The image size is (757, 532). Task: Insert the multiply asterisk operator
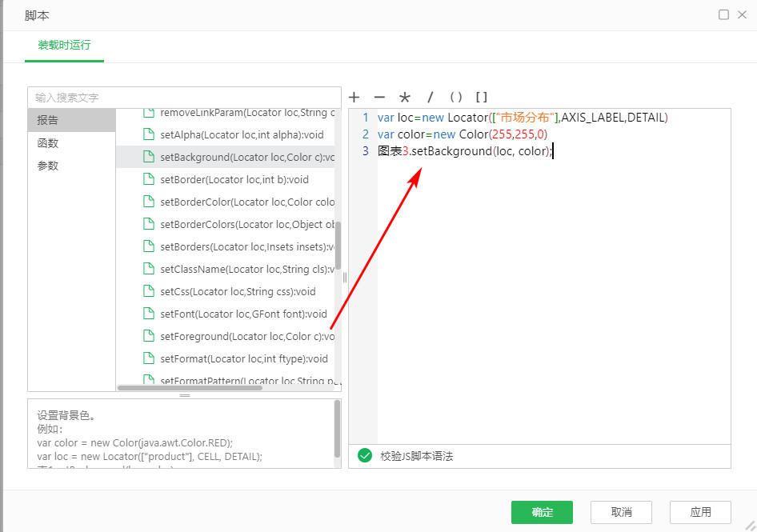[x=405, y=98]
